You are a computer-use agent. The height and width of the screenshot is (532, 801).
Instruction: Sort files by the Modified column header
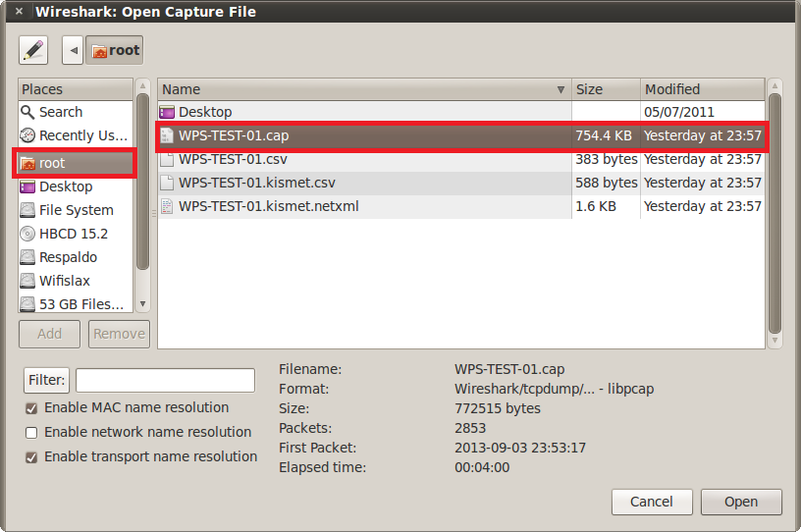click(703, 89)
